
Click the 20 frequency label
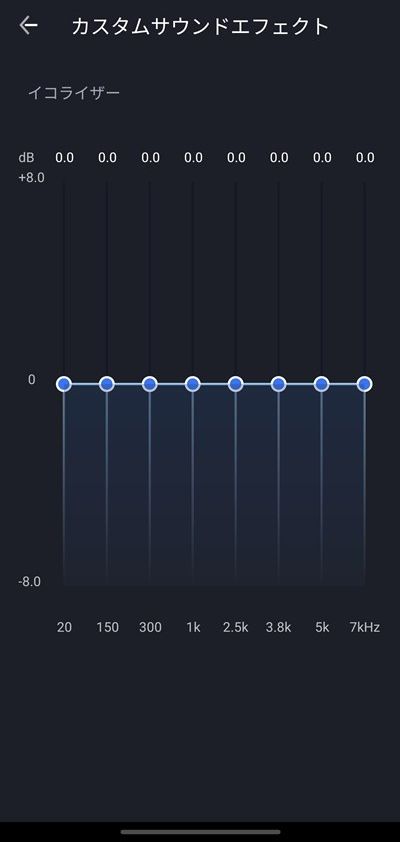[64, 627]
